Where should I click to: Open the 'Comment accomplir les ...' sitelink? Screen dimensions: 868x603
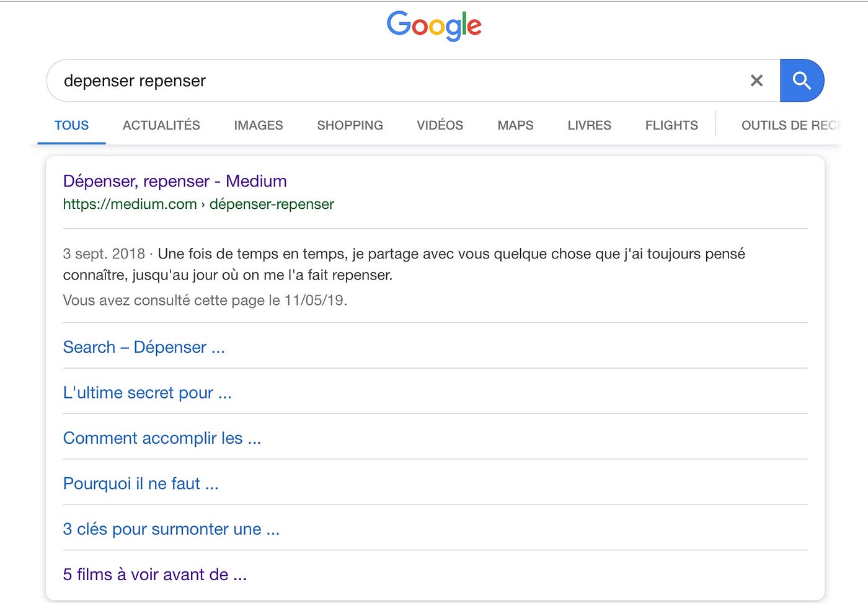(x=162, y=438)
